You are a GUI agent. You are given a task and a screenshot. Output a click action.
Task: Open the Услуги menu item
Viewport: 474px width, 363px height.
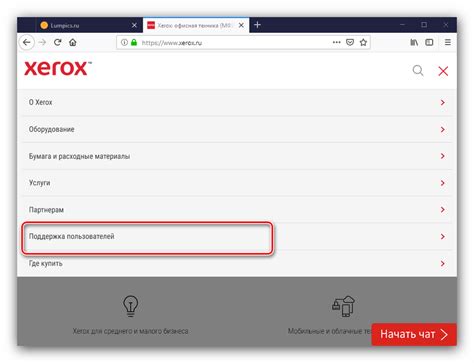click(237, 183)
